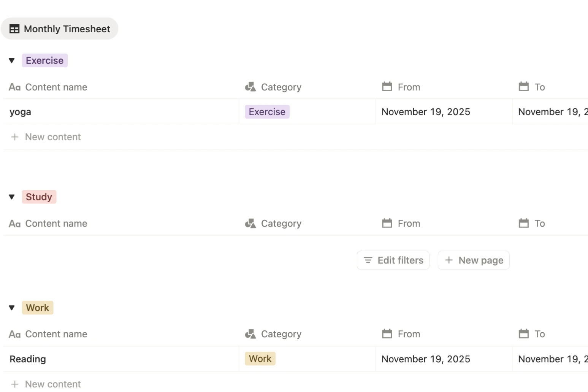Click the calendar icon on the From column
588x392 pixels.
point(387,87)
